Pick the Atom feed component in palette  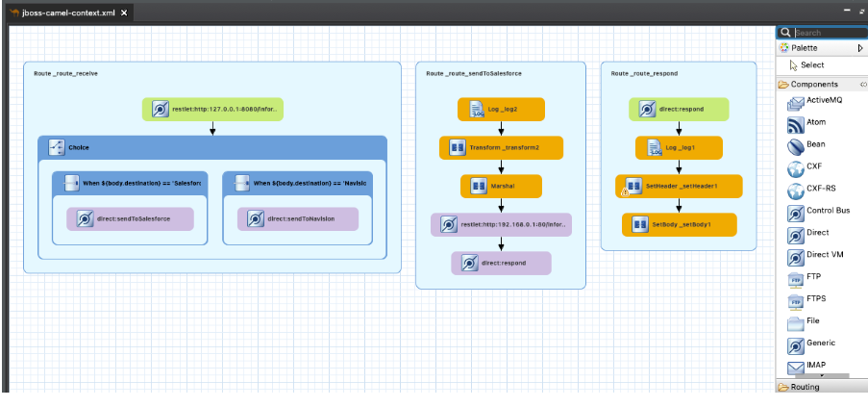click(x=796, y=123)
